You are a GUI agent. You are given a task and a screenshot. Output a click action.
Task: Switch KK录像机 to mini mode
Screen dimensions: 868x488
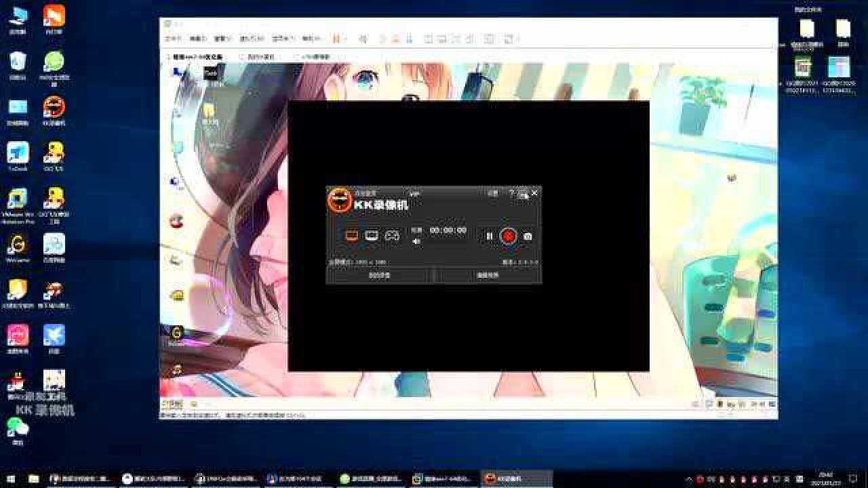tap(523, 194)
